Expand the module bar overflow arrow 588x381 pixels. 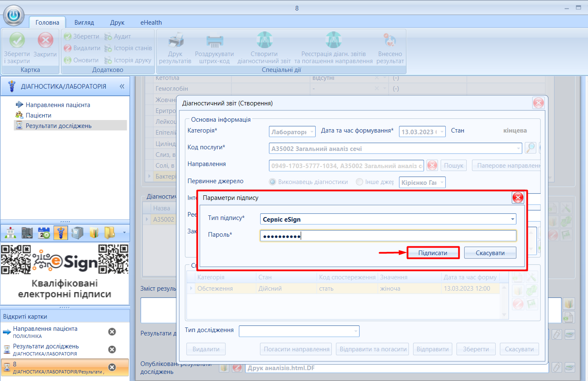pyautogui.click(x=124, y=233)
